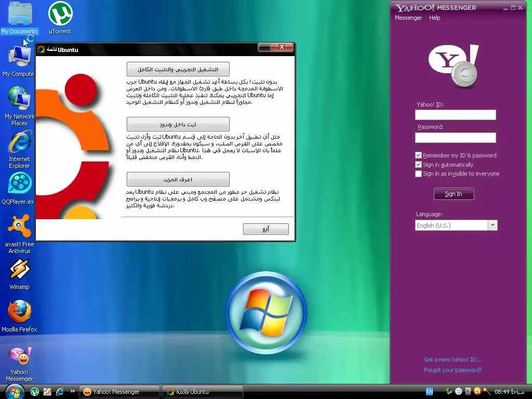Image resolution: width=532 pixels, height=399 pixels.
Task: Click the second quick launch taskbar icon
Action: pos(47,392)
